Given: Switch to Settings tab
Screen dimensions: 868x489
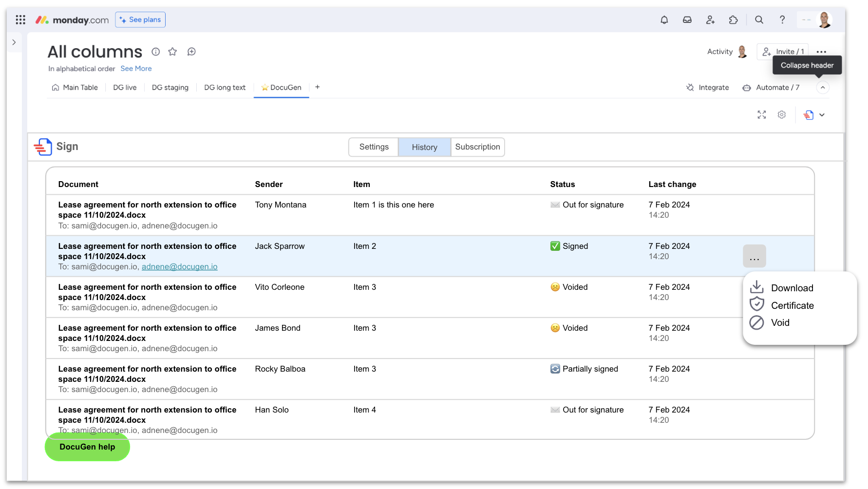Looking at the screenshot, I should tap(374, 147).
